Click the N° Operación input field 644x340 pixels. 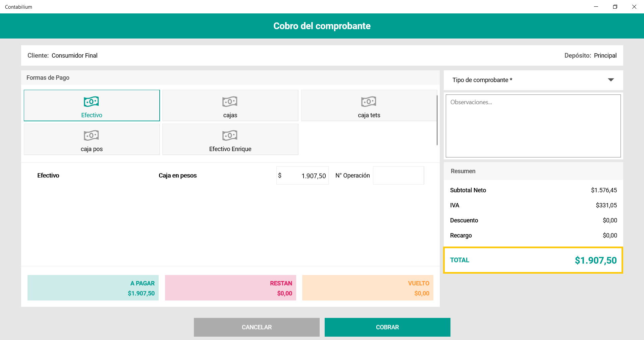coord(398,176)
